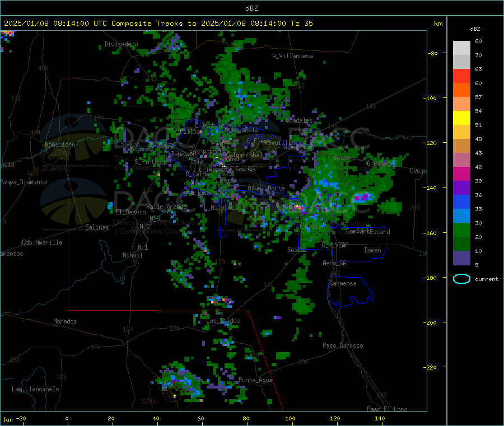The height and width of the screenshot is (426, 504).
Task: Click the 140 km horizontal axis tick
Action: 380,418
